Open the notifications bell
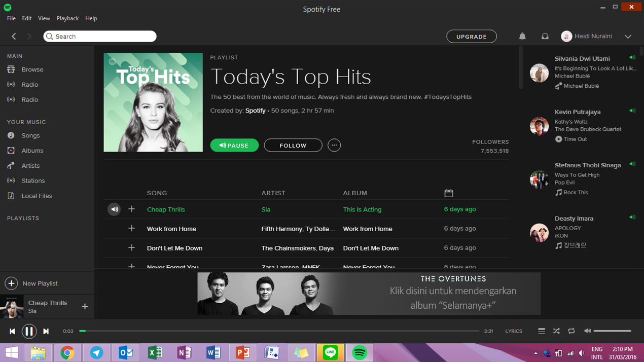The height and width of the screenshot is (362, 644). 522,37
